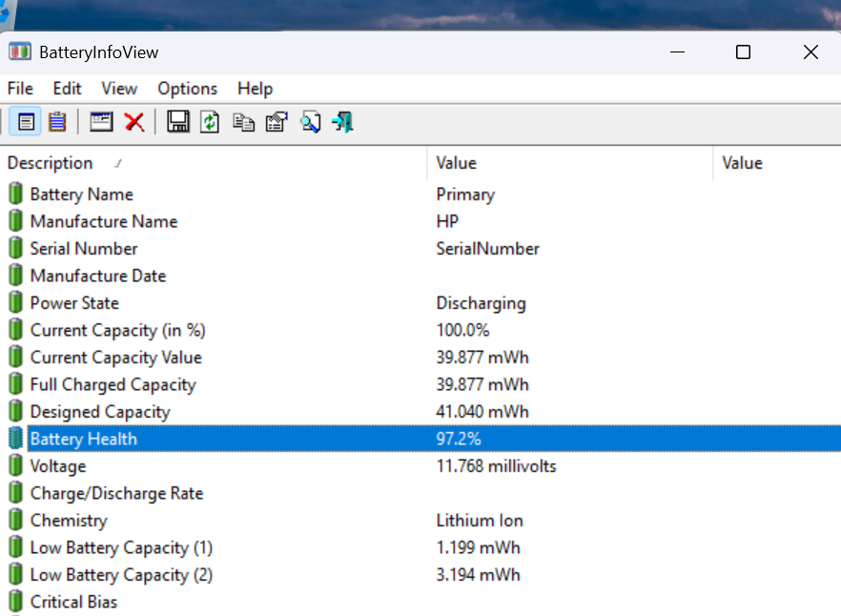Save selected items with floppy disk icon
The width and height of the screenshot is (841, 616).
click(178, 122)
